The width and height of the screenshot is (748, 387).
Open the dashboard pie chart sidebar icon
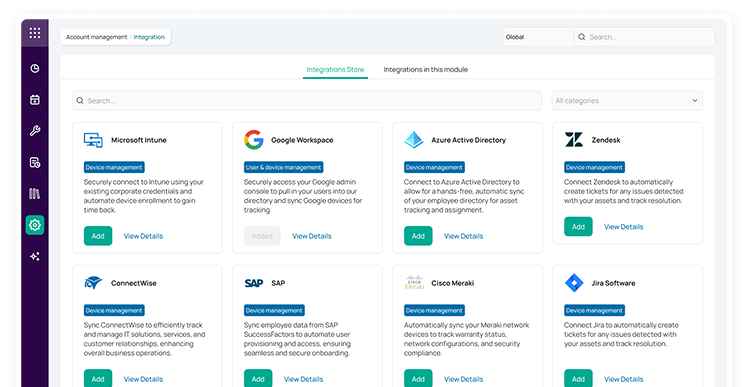point(35,69)
